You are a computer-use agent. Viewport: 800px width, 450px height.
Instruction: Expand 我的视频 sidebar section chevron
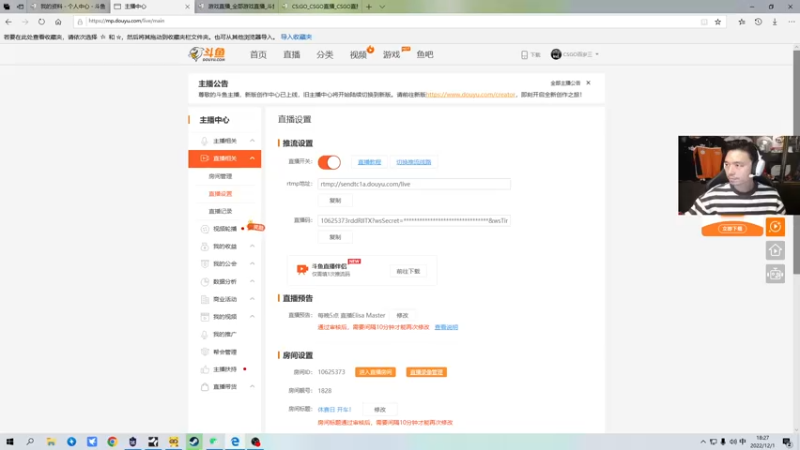pyautogui.click(x=252, y=317)
